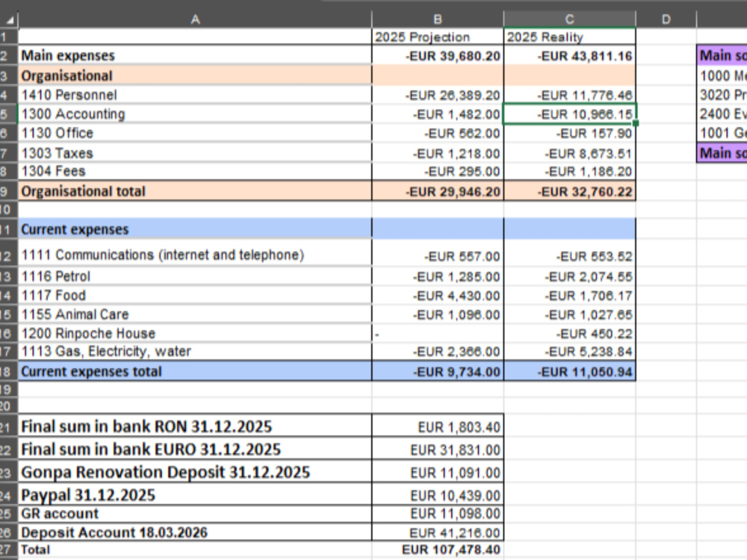
Task: Select the EUR 1,803.40 cell
Action: [437, 426]
